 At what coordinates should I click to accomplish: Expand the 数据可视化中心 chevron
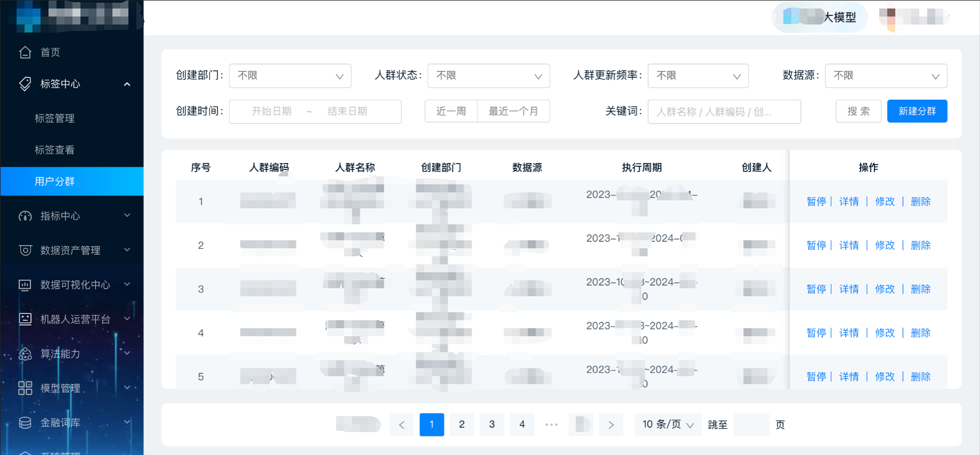(x=127, y=284)
